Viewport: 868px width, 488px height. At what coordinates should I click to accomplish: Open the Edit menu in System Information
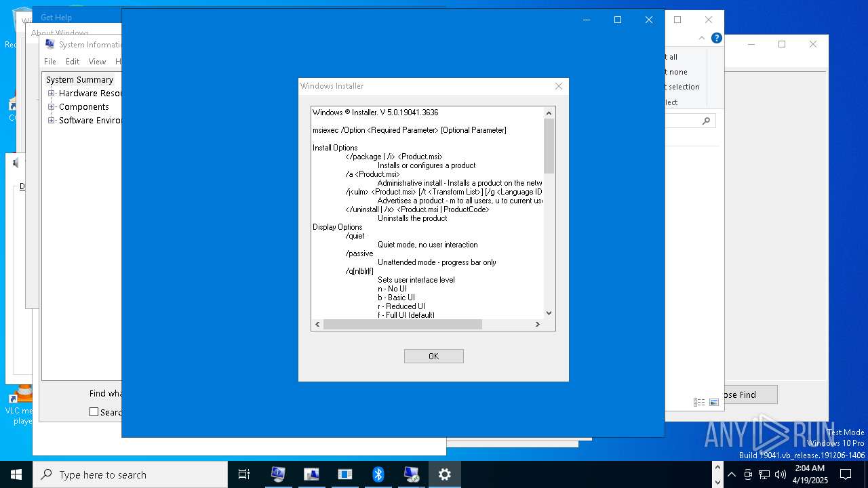73,61
